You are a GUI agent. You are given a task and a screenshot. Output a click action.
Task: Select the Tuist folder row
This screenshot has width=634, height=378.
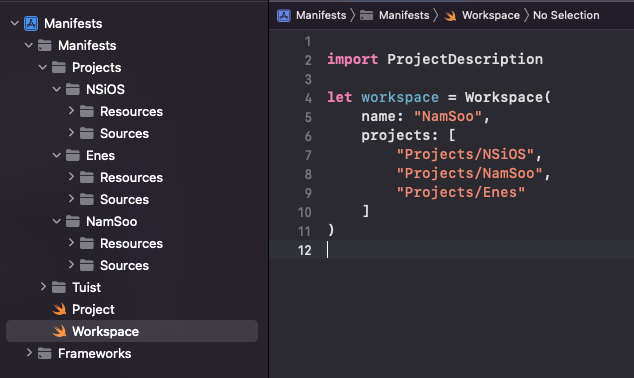(x=132, y=287)
